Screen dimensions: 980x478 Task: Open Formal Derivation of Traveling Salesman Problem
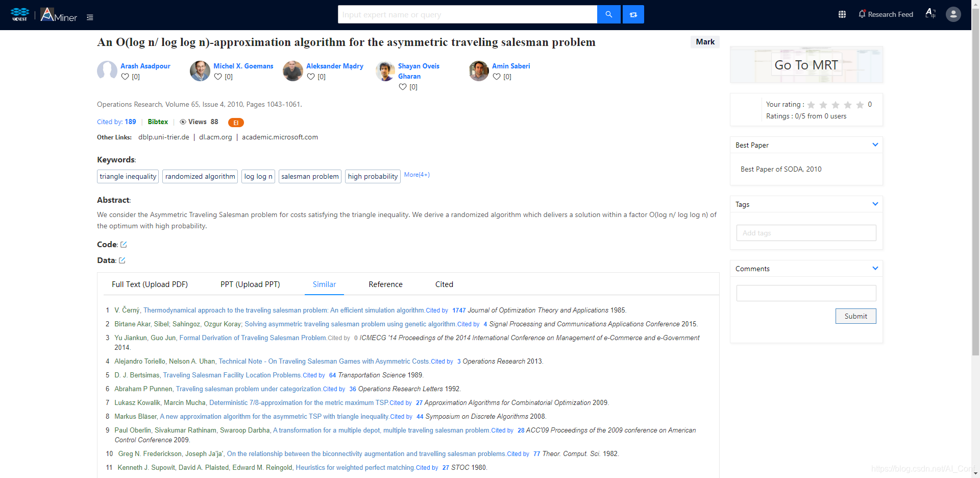click(253, 338)
